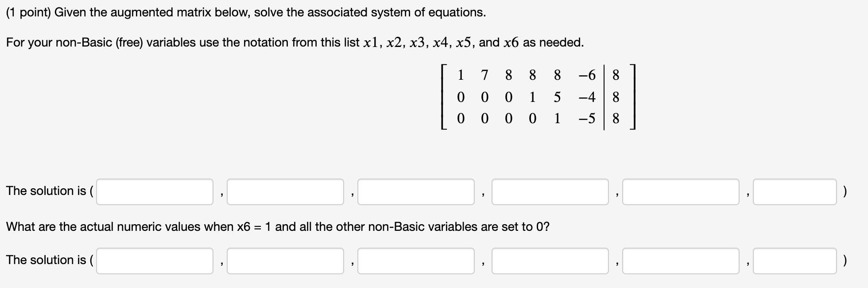
Task: Click the closing parenthesis after the top answer row
Action: pos(844,191)
